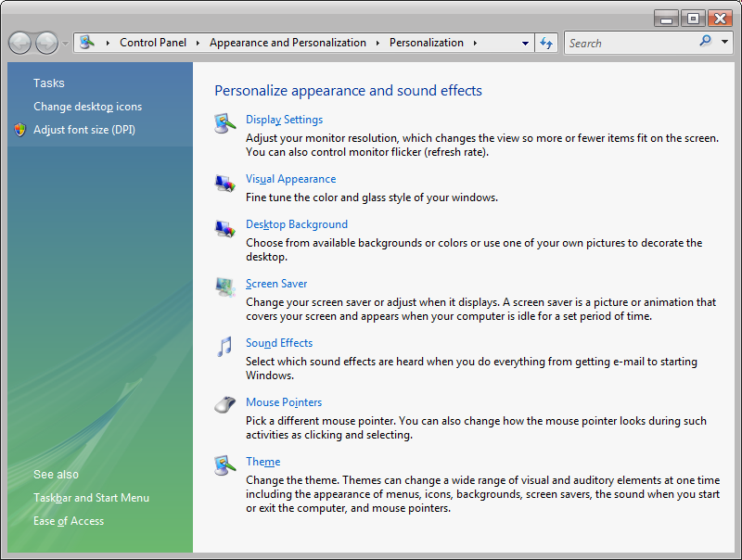Minimize the Personalization window
The image size is (742, 560).
point(666,19)
